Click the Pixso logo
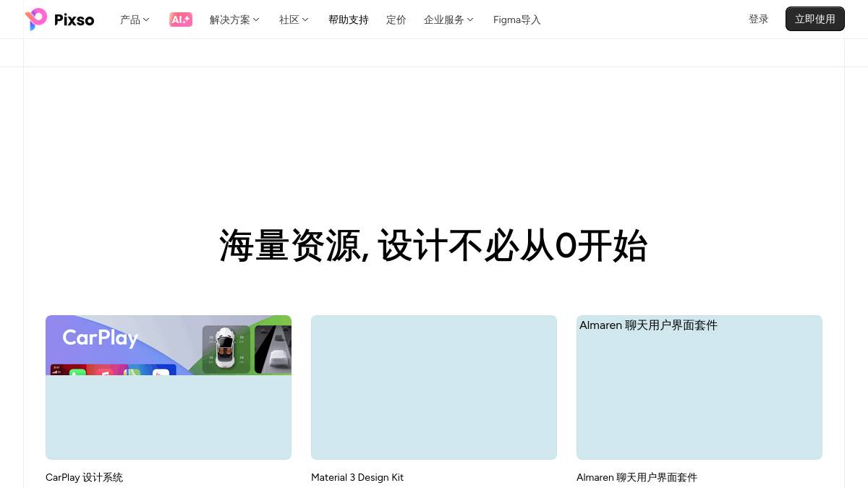Image resolution: width=868 pixels, height=488 pixels. click(59, 19)
